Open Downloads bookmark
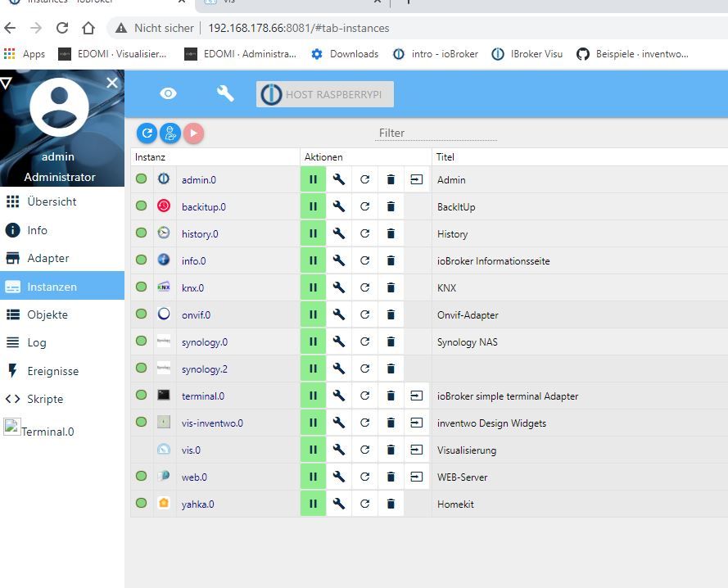The image size is (728, 588). pyautogui.click(x=345, y=54)
